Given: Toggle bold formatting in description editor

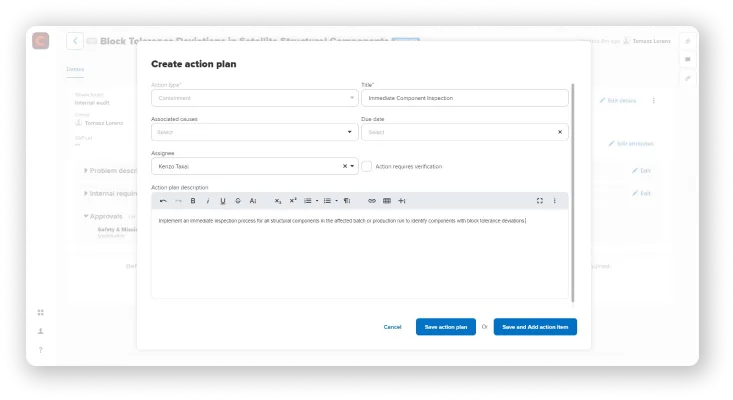Looking at the screenshot, I should click(193, 201).
